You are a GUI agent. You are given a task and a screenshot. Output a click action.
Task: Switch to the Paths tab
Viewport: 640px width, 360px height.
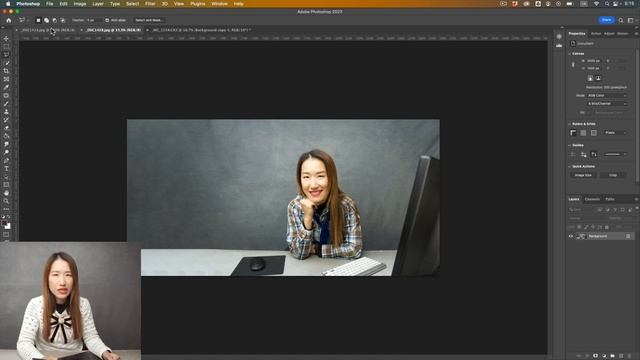point(610,199)
